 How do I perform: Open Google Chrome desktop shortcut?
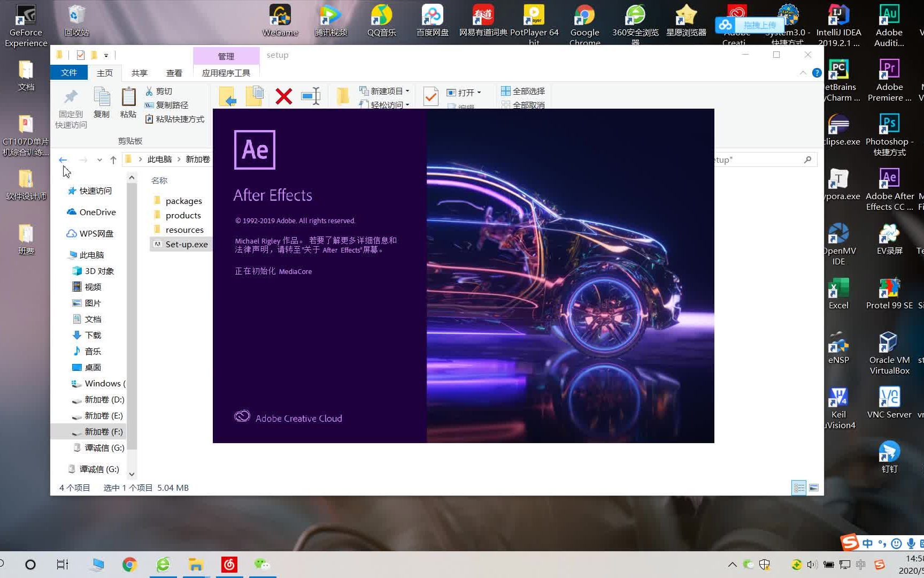(x=584, y=25)
